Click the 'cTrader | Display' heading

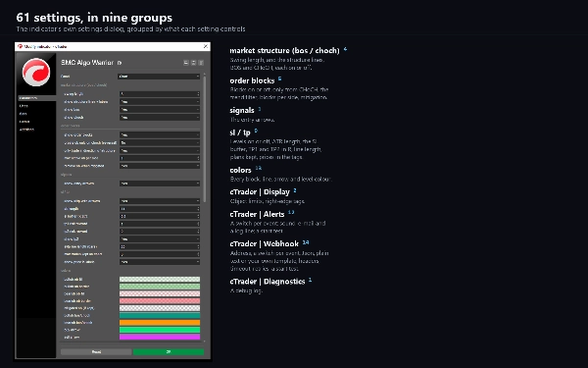tap(260, 192)
